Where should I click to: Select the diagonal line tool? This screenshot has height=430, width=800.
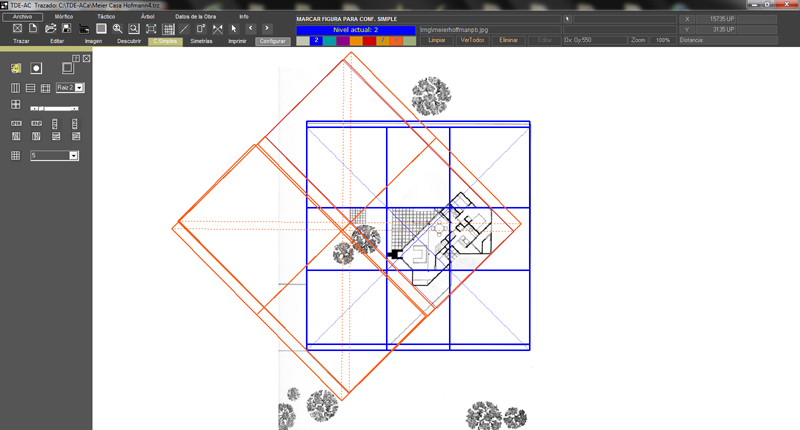184,29
